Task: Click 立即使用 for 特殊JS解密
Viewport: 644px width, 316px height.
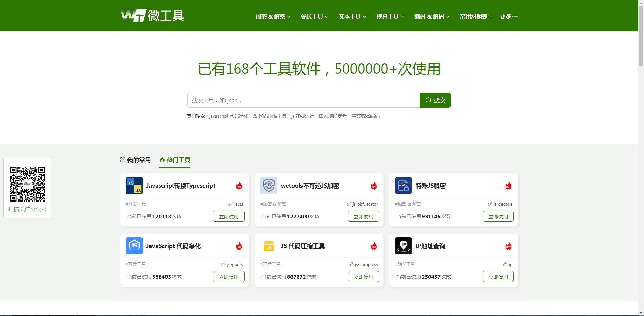Action: coord(498,216)
